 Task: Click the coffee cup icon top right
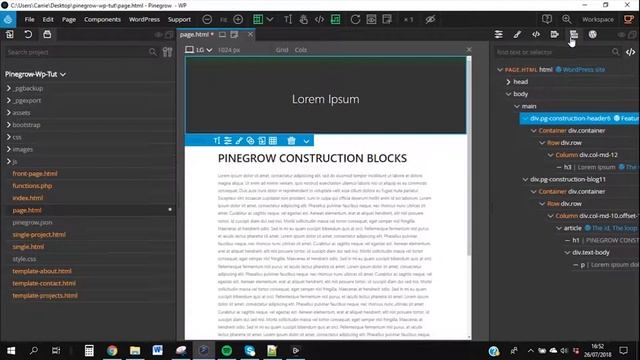(629, 19)
